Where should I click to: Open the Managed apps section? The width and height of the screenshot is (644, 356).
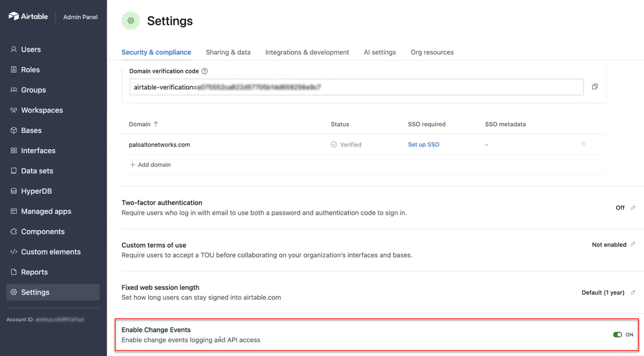(x=46, y=211)
